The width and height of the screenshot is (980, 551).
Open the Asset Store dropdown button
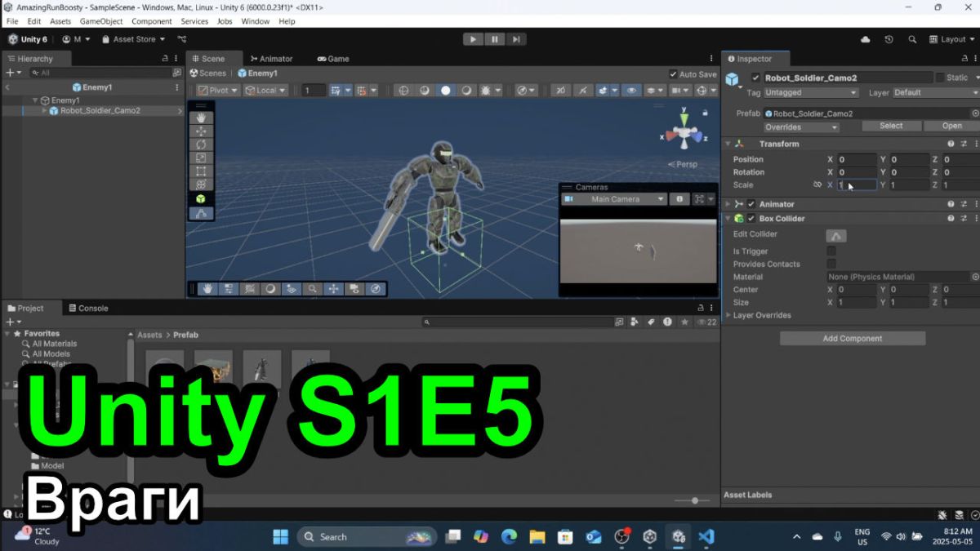(x=134, y=39)
